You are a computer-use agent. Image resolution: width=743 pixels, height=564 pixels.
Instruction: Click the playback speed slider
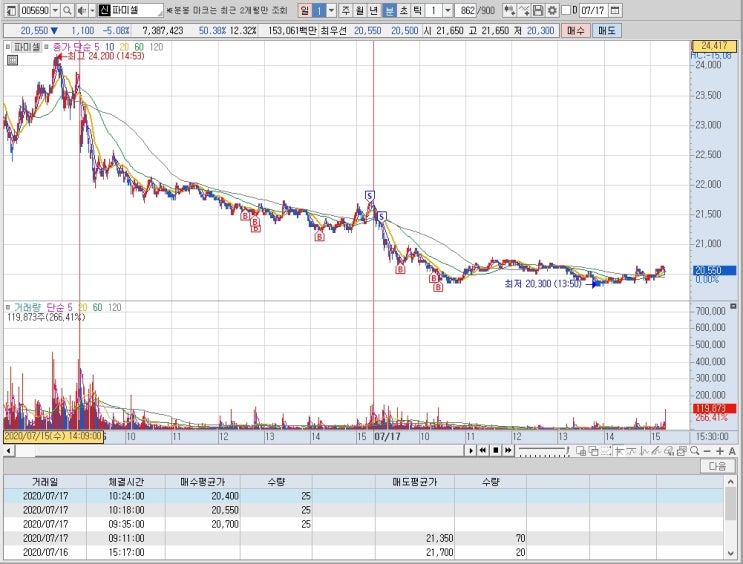[x=544, y=450]
